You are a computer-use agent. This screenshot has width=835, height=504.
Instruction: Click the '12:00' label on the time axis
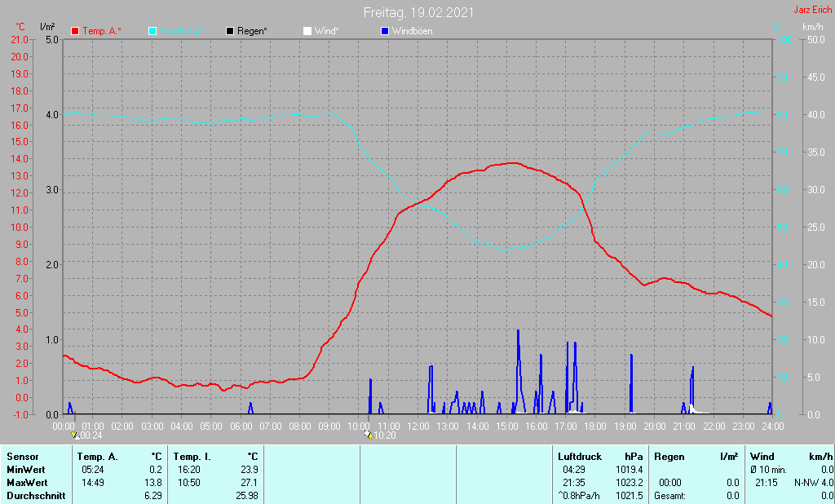coord(418,427)
